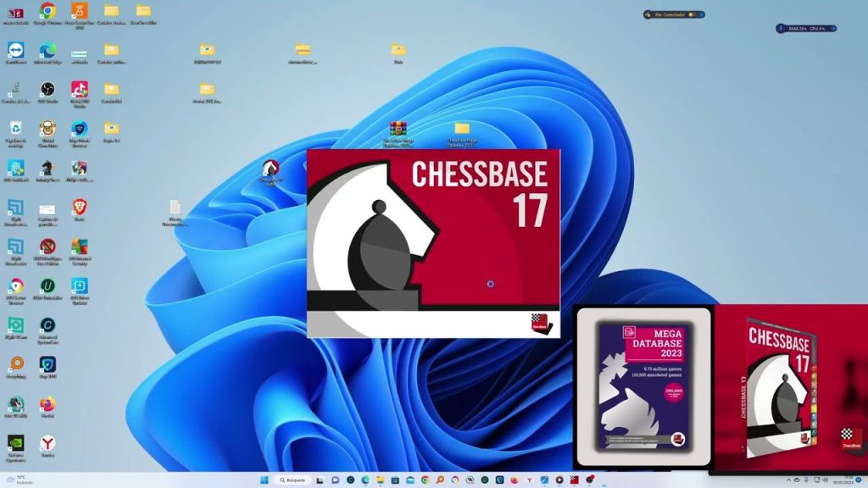The height and width of the screenshot is (488, 868).
Task: Launch Google Chrome from the desktop
Action: (x=49, y=14)
